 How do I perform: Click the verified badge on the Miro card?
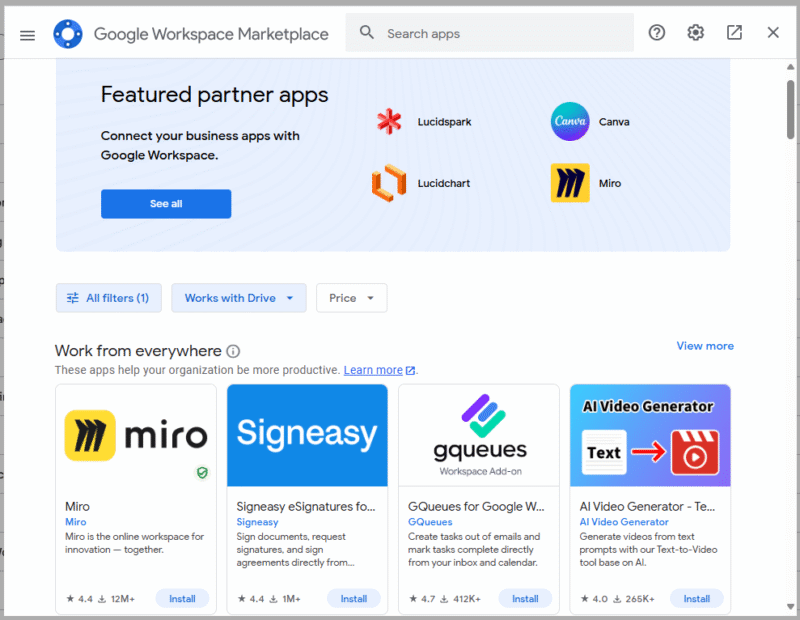[203, 473]
